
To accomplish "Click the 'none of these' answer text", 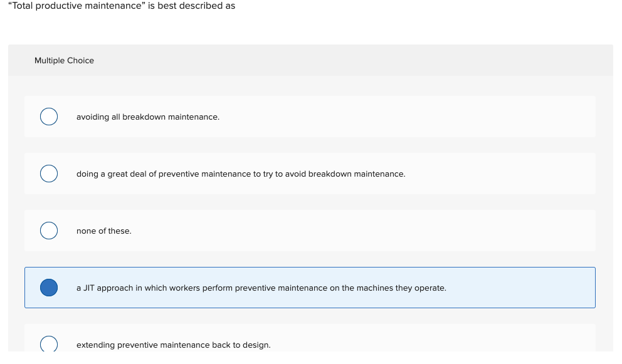I will (x=103, y=231).
